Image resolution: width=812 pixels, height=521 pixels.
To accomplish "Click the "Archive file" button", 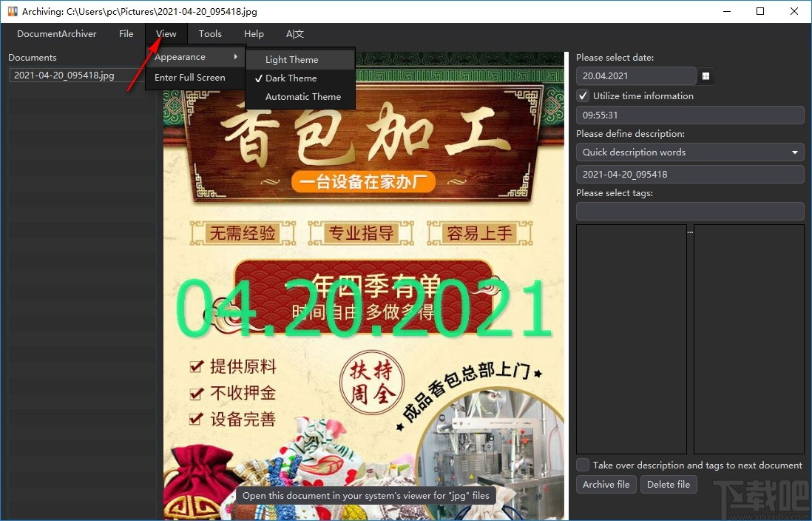I will [x=606, y=484].
